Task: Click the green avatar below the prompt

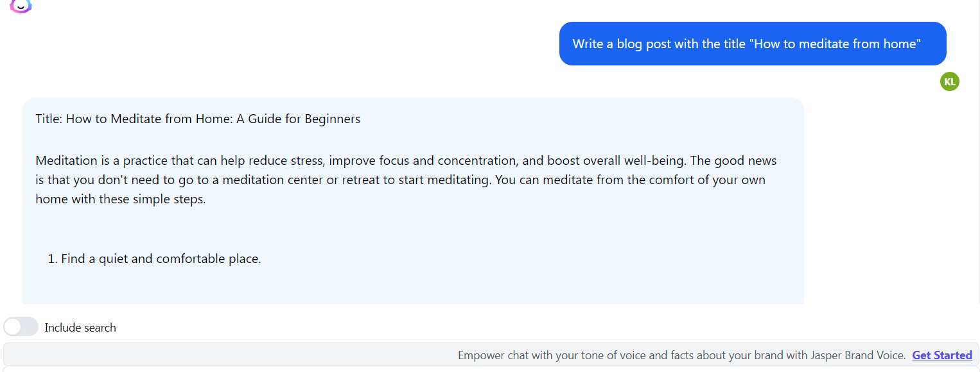Action: (949, 81)
